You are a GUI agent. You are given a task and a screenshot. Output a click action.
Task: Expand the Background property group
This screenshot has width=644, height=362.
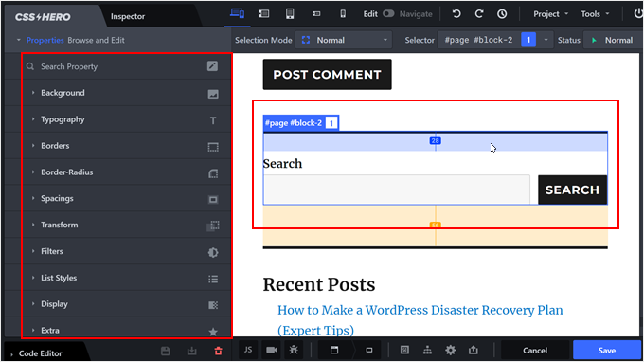coord(63,93)
